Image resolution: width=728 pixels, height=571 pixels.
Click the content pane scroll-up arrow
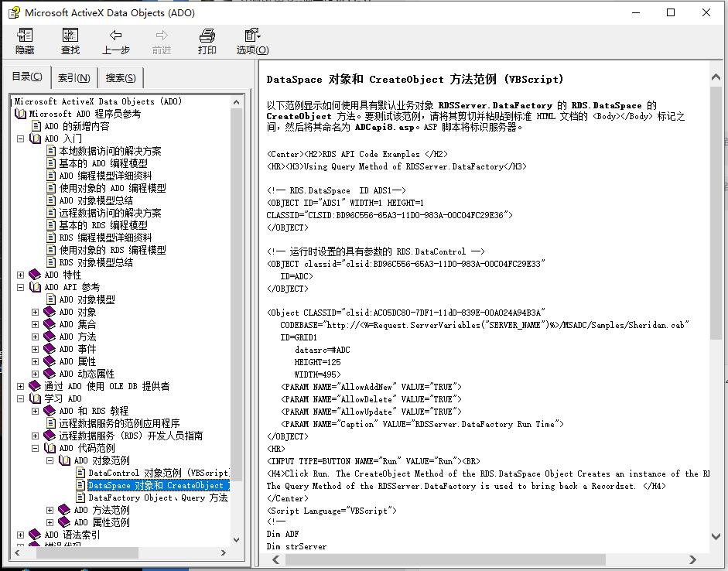716,77
